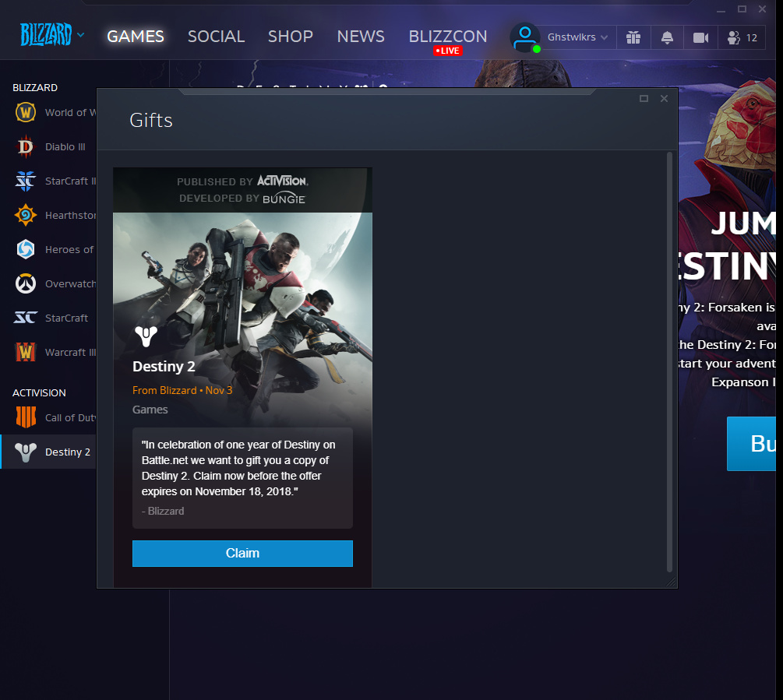
Task: Go to the BLIZZCON live tab
Action: (447, 37)
